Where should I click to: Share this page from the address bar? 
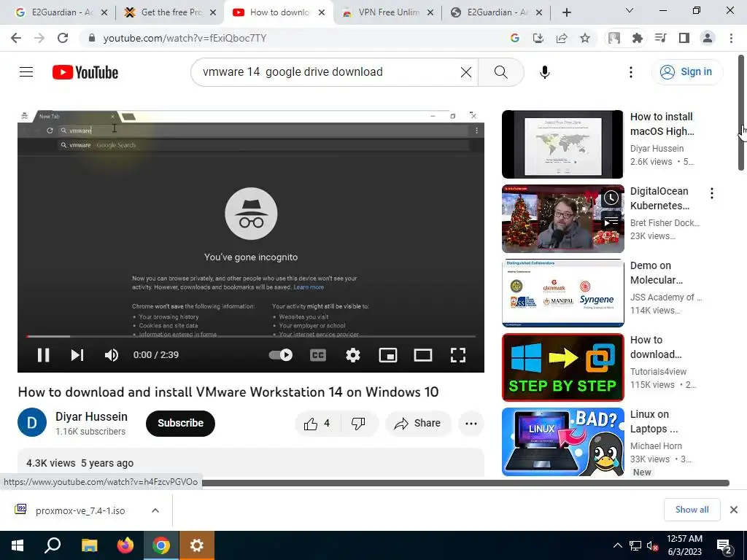562,38
